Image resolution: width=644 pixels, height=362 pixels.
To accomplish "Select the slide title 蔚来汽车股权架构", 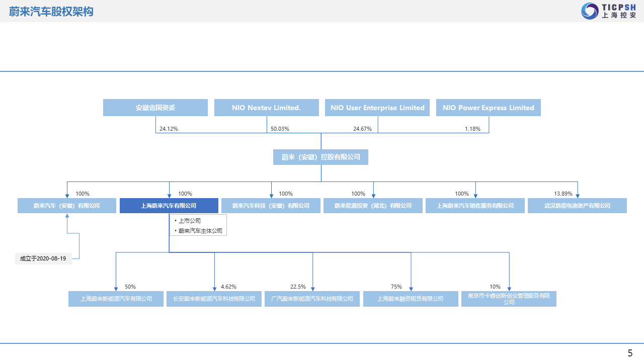I will click(51, 12).
